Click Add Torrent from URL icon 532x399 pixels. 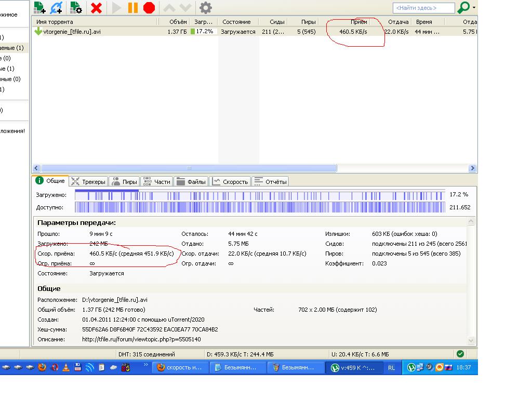pos(57,7)
